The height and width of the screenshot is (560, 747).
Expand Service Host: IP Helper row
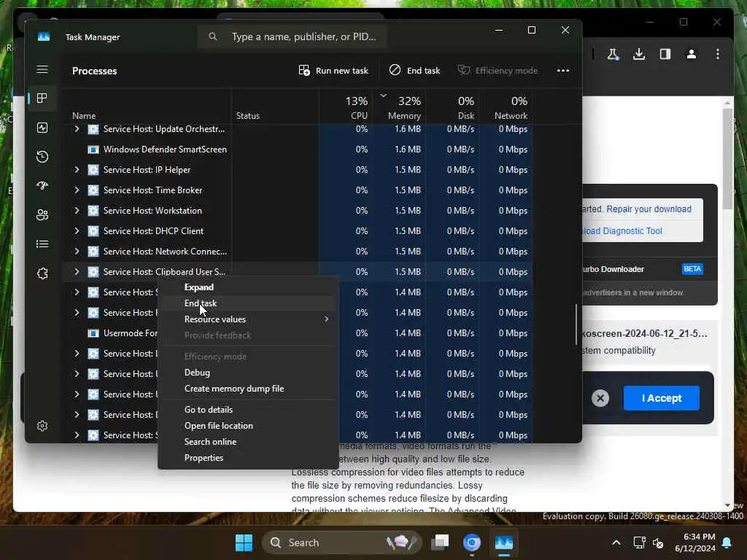(x=77, y=169)
